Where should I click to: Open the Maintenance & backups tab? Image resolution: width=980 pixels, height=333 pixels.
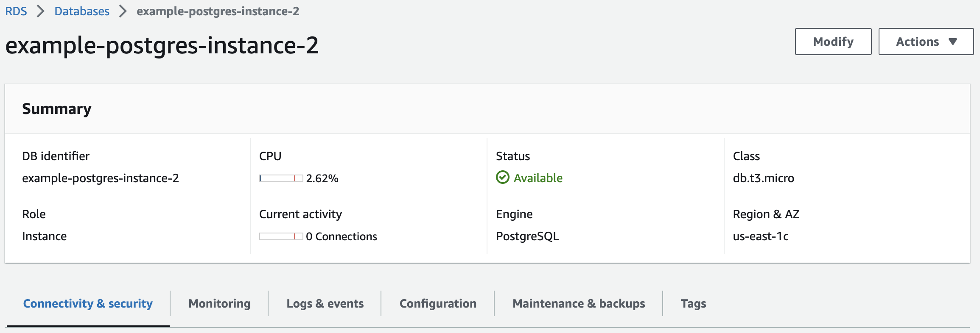tap(579, 303)
